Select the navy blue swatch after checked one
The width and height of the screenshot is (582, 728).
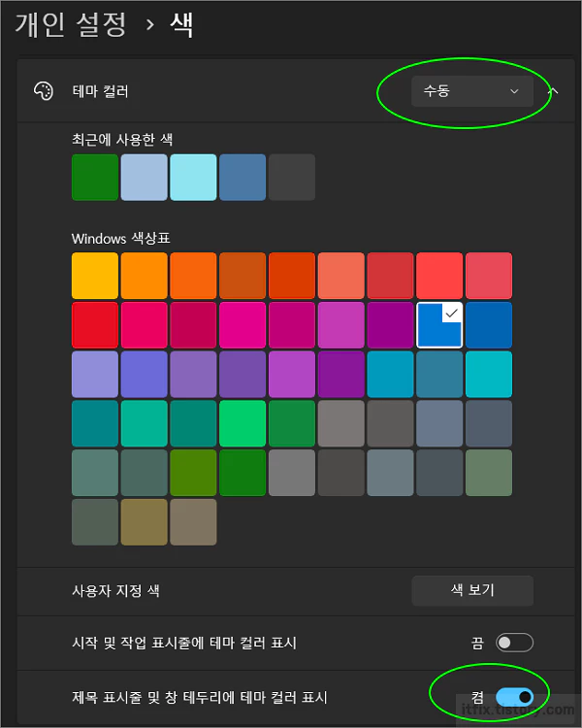point(489,325)
